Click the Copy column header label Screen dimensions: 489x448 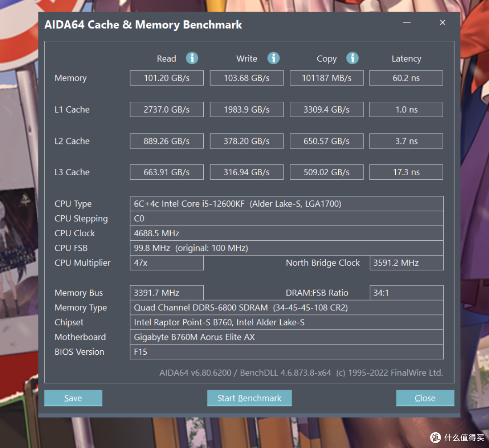pos(326,59)
